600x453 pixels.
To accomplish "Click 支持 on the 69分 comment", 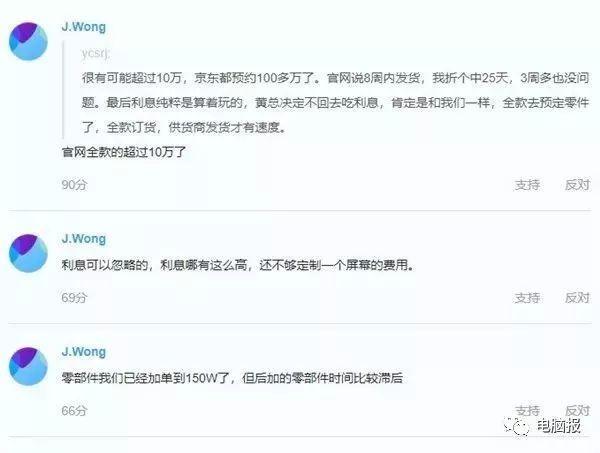I will coord(527,298).
